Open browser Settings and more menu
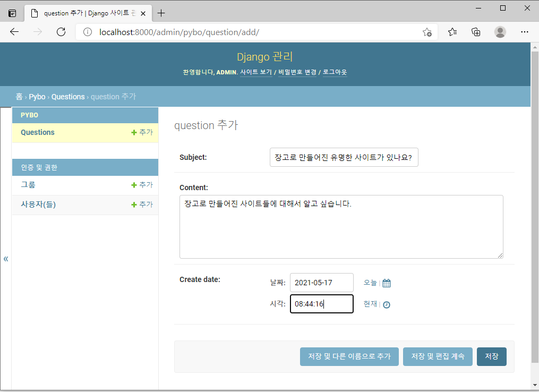539x392 pixels. coord(524,32)
